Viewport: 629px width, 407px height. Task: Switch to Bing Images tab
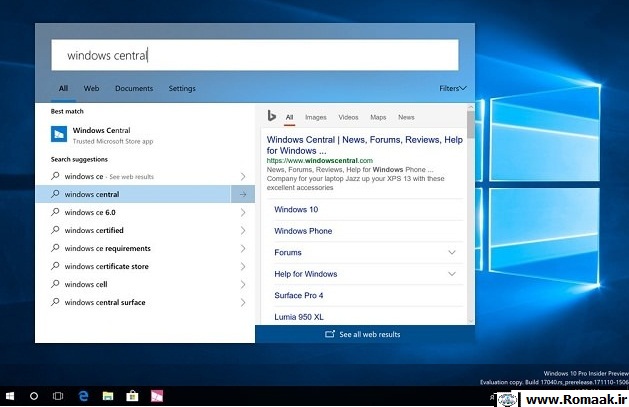tap(316, 117)
